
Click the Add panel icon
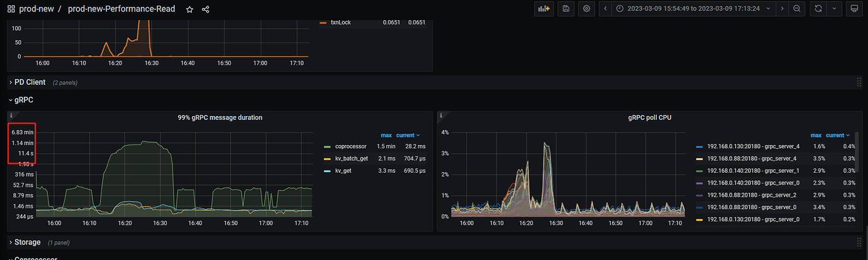543,9
